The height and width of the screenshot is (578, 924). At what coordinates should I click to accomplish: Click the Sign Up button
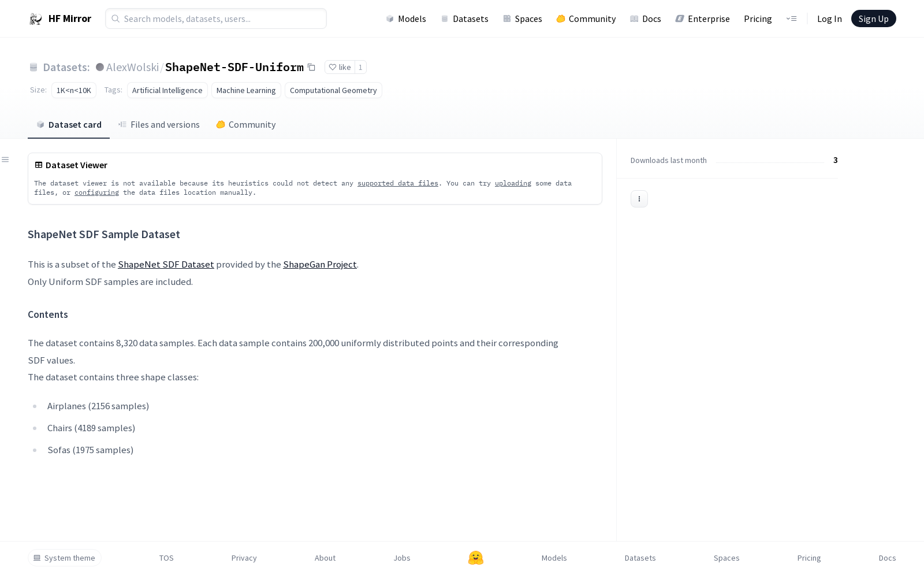(x=874, y=18)
